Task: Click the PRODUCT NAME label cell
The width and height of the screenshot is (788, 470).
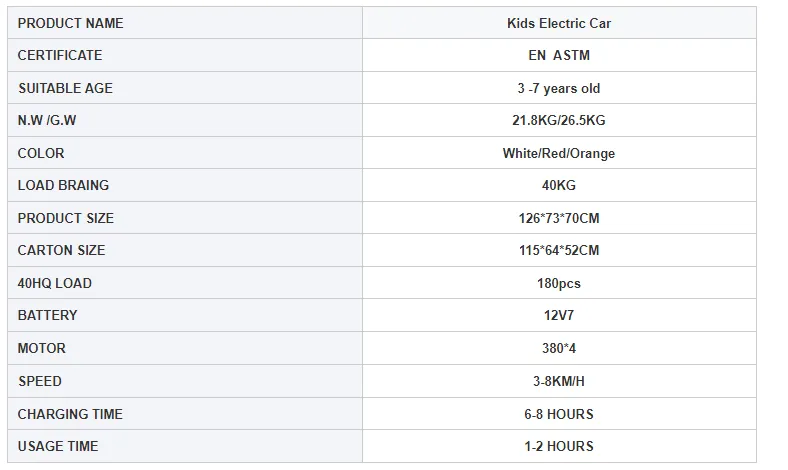Action: pyautogui.click(x=71, y=23)
